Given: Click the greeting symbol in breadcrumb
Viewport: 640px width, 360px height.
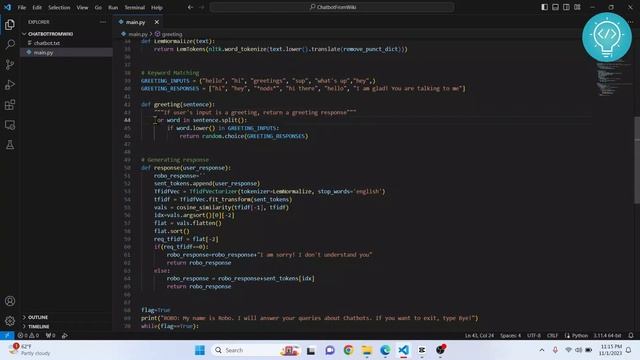Looking at the screenshot, I should pyautogui.click(x=172, y=34).
